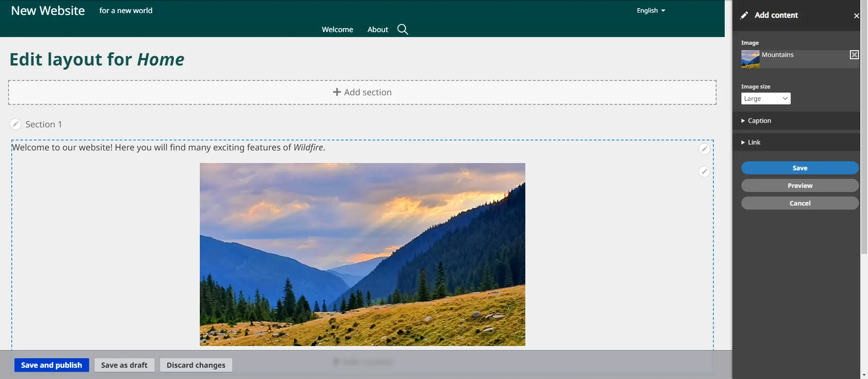Open the English language dropdown
Image resolution: width=868 pixels, height=379 pixels.
(651, 10)
